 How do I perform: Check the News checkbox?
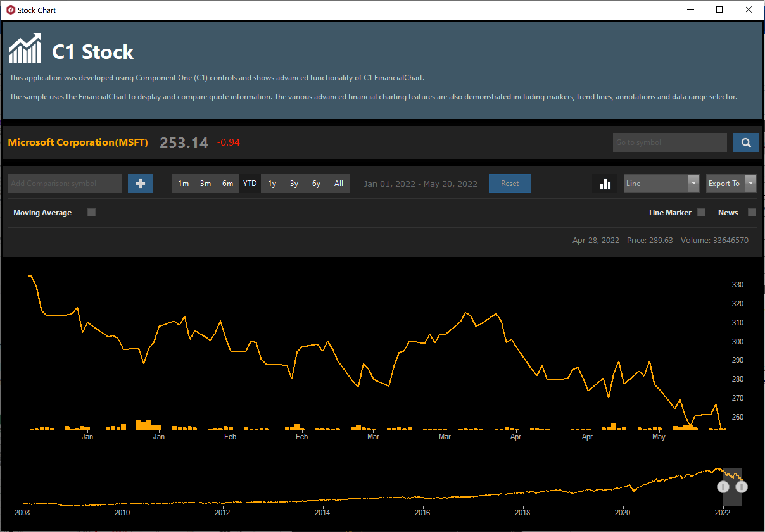752,212
